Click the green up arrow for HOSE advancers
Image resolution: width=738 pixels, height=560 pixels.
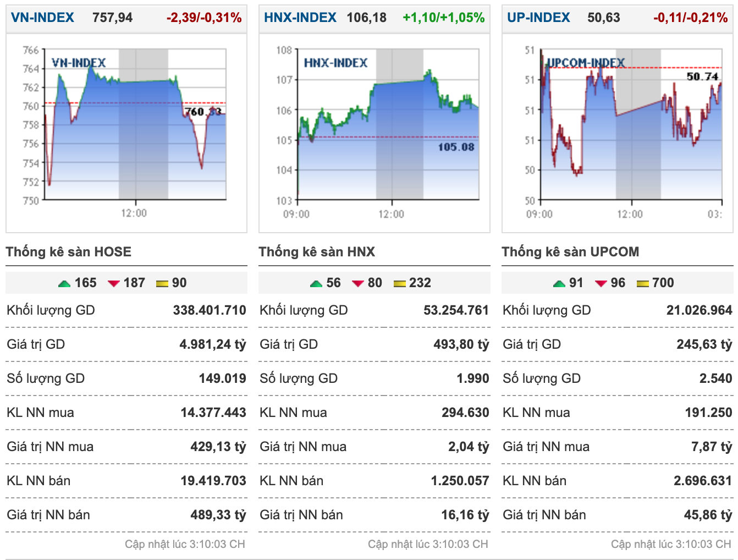pyautogui.click(x=64, y=284)
